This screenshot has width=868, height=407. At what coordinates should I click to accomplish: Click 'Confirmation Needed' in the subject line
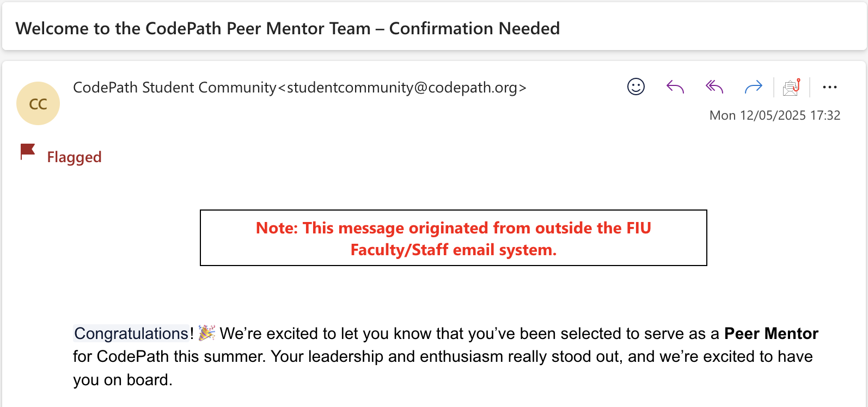[474, 28]
